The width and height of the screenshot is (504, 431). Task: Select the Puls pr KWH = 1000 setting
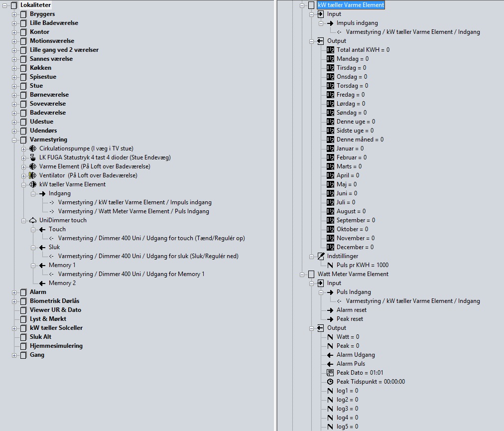point(362,265)
